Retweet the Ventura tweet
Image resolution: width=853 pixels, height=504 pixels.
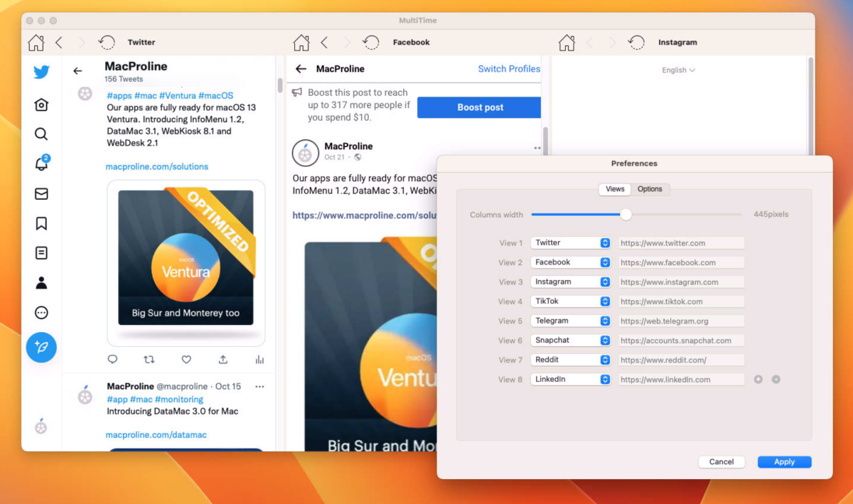click(x=149, y=360)
